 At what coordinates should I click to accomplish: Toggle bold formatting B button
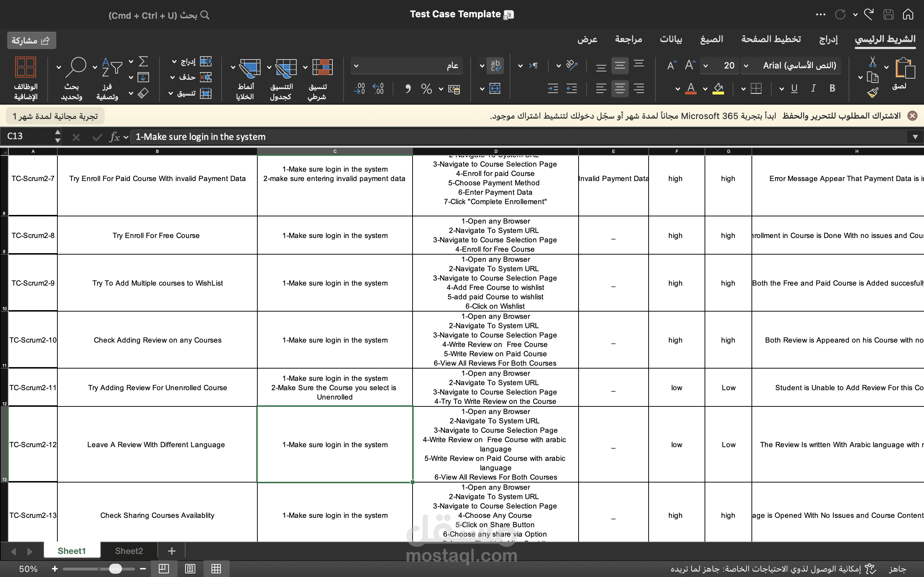832,89
